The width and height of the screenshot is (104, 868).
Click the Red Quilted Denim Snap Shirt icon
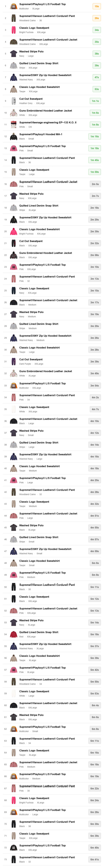pyautogui.click(x=13, y=634)
